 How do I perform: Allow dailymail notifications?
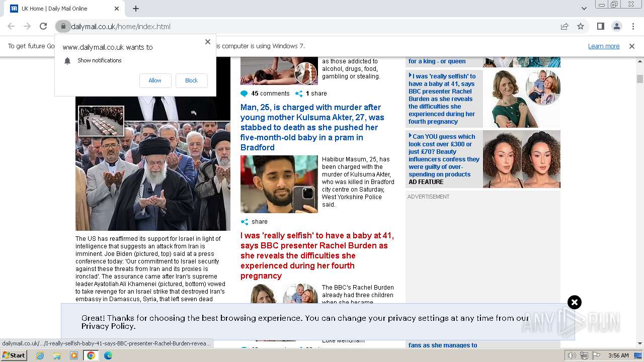click(x=155, y=80)
